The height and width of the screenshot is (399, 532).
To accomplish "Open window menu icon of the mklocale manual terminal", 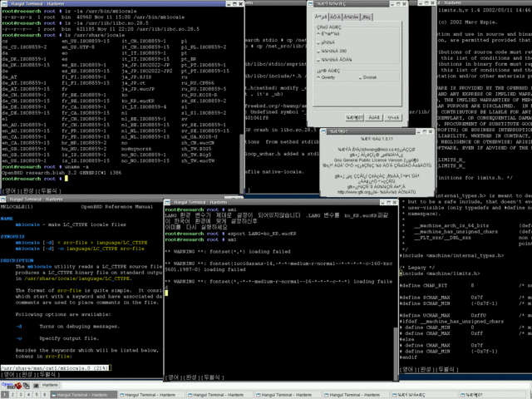I will (3, 199).
